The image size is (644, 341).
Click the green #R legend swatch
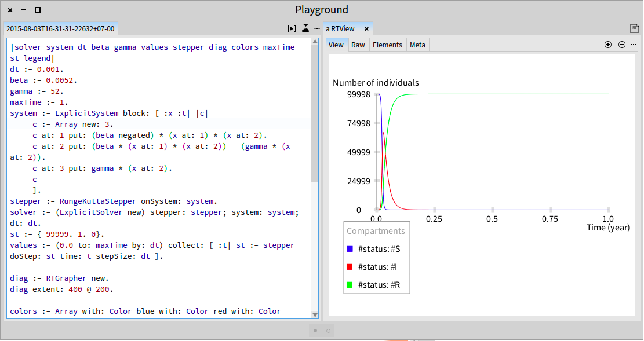tap(350, 285)
